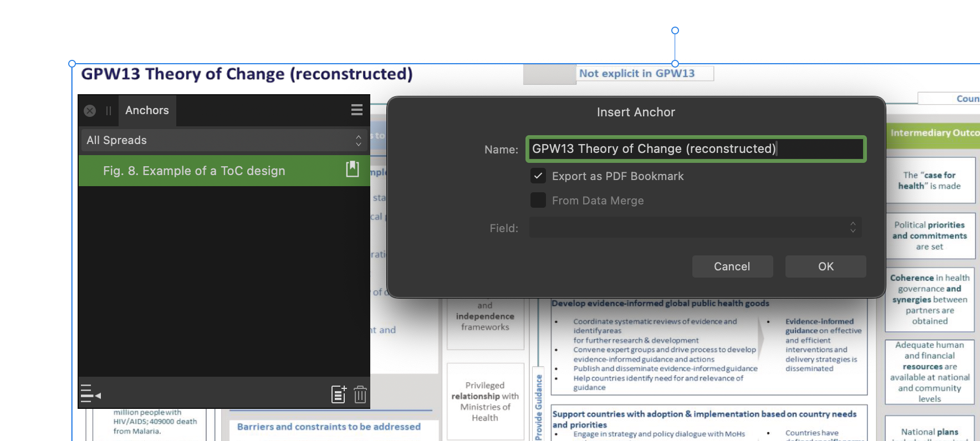
Task: Click the Insert Anchor dialog title
Action: tap(636, 112)
